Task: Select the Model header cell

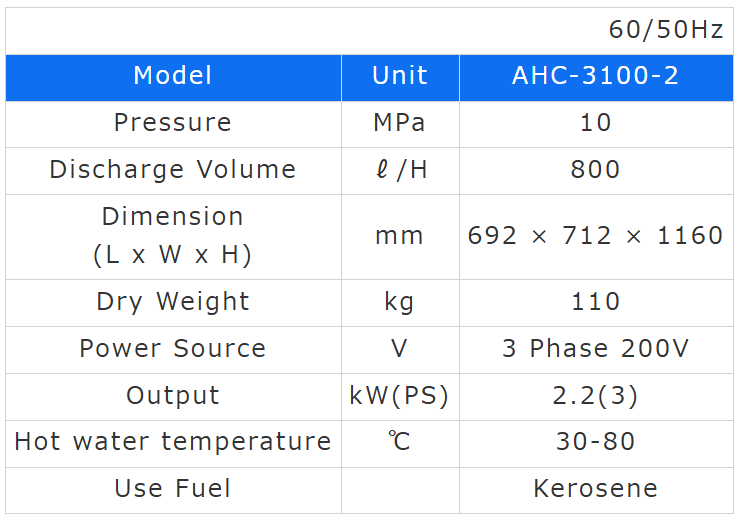Action: (x=173, y=76)
